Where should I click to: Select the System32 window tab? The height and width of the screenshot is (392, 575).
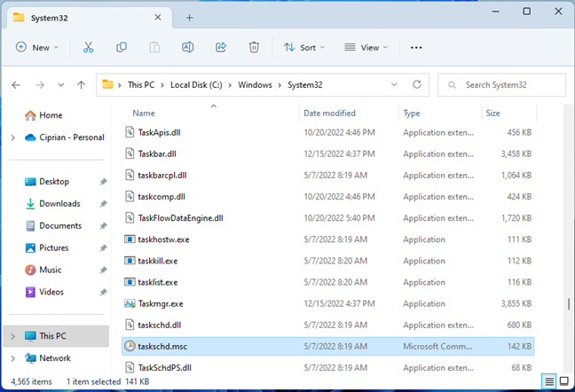click(90, 18)
